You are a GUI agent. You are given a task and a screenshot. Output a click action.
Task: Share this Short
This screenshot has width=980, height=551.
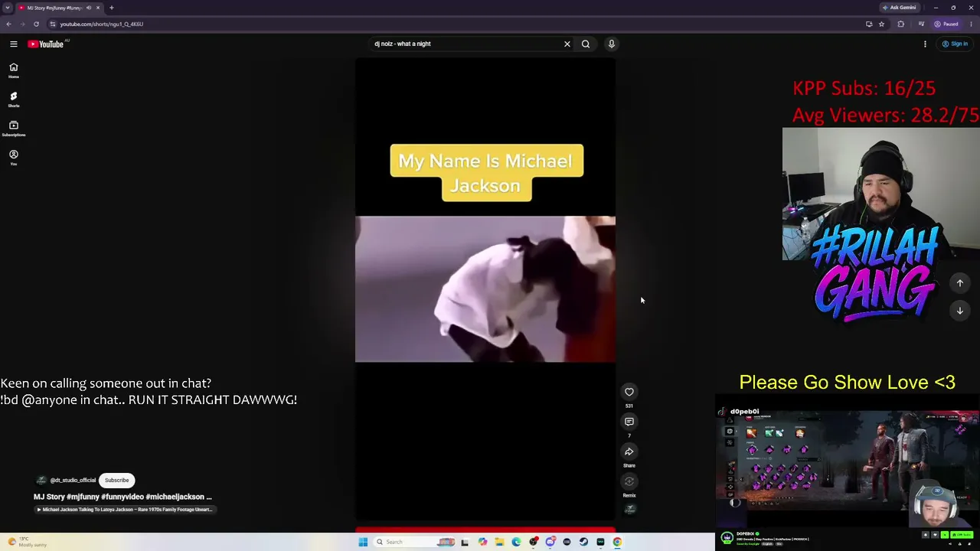629,452
